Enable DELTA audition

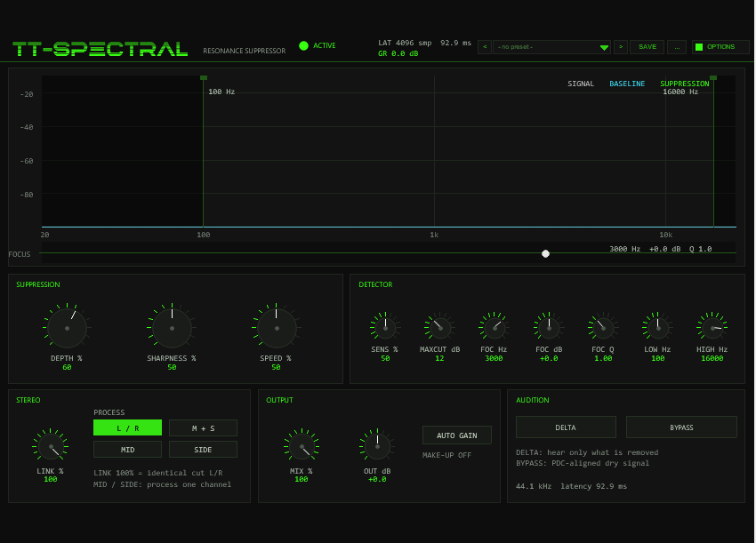tap(566, 427)
